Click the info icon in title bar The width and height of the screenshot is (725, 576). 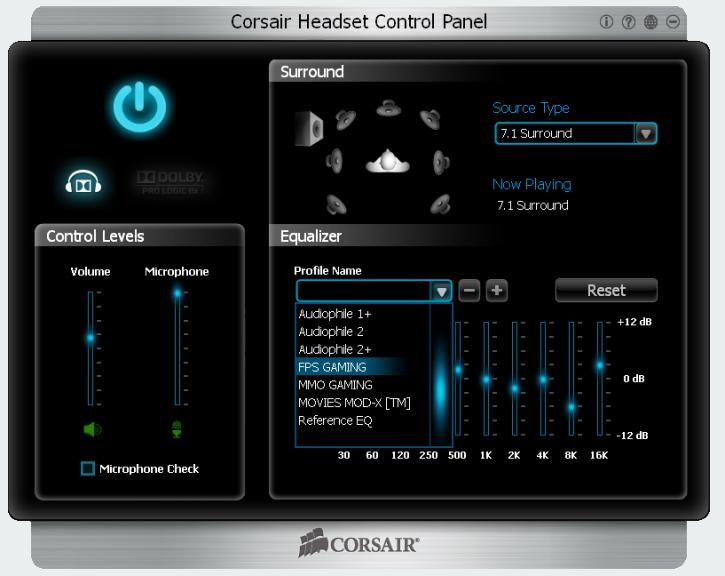(606, 22)
